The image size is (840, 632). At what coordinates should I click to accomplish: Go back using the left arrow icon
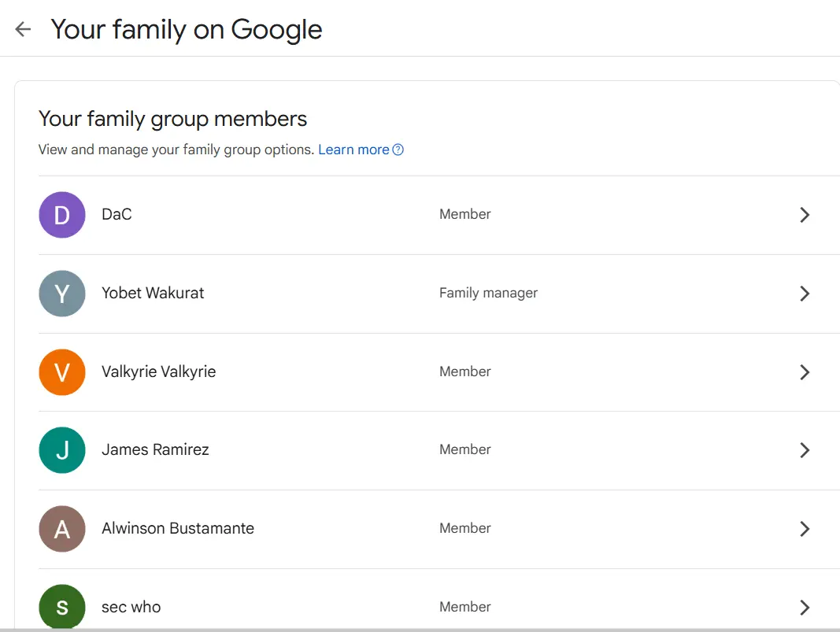pyautogui.click(x=23, y=29)
